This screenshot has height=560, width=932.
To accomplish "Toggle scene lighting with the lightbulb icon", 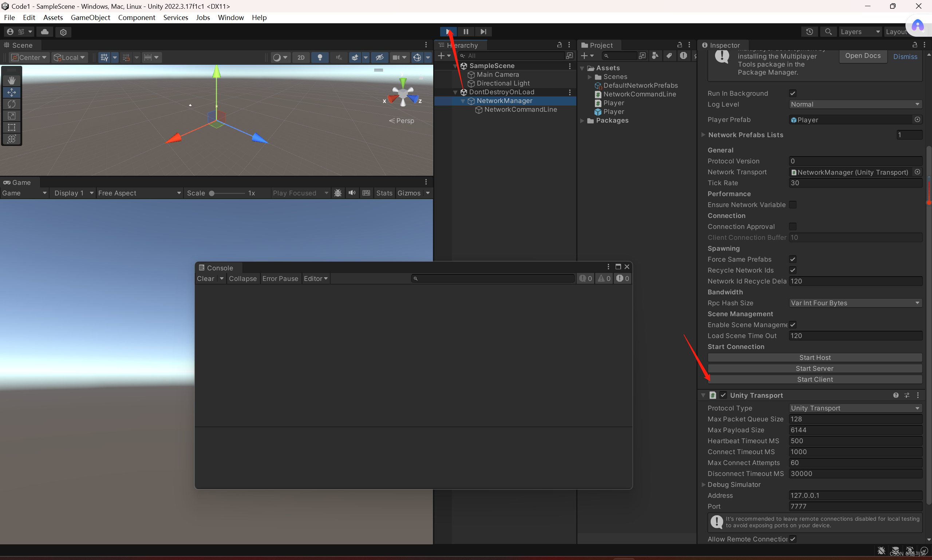I will [x=320, y=57].
